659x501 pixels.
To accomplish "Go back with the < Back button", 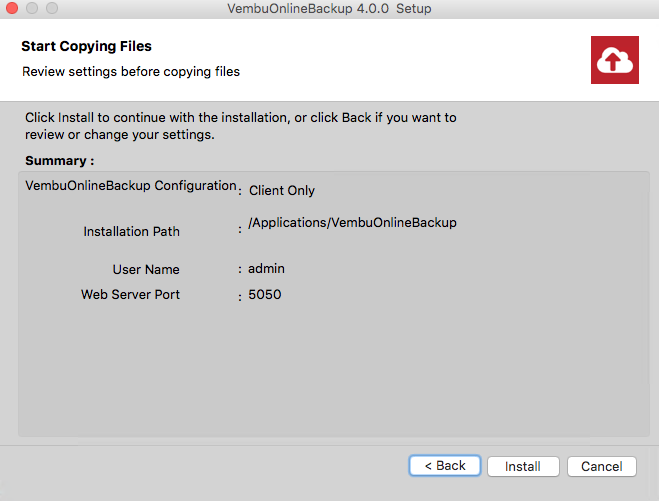I will pyautogui.click(x=445, y=466).
